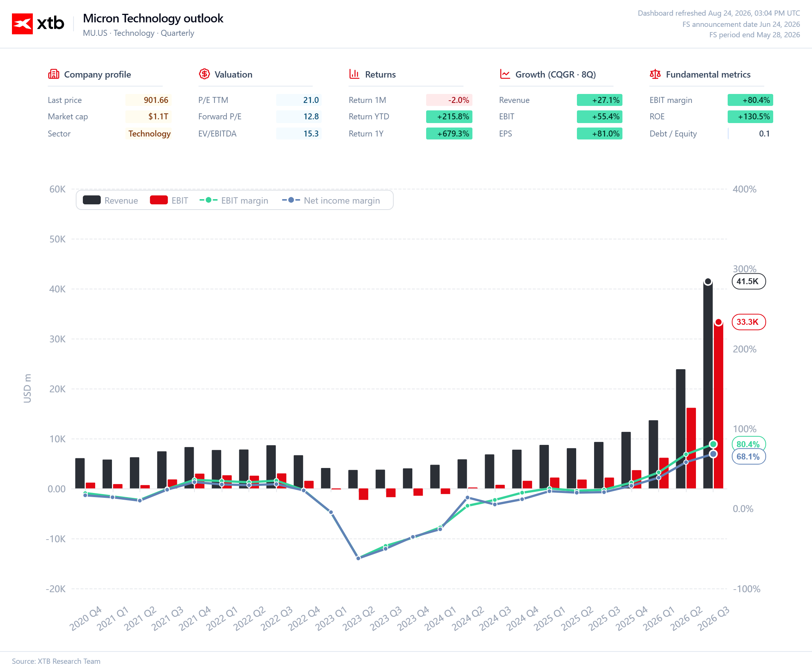Click the "Return 1M" label

[368, 100]
